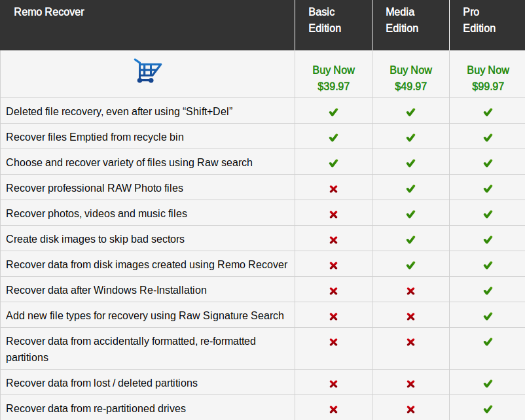Click Pro check mark for Raw Signature Search

click(488, 316)
